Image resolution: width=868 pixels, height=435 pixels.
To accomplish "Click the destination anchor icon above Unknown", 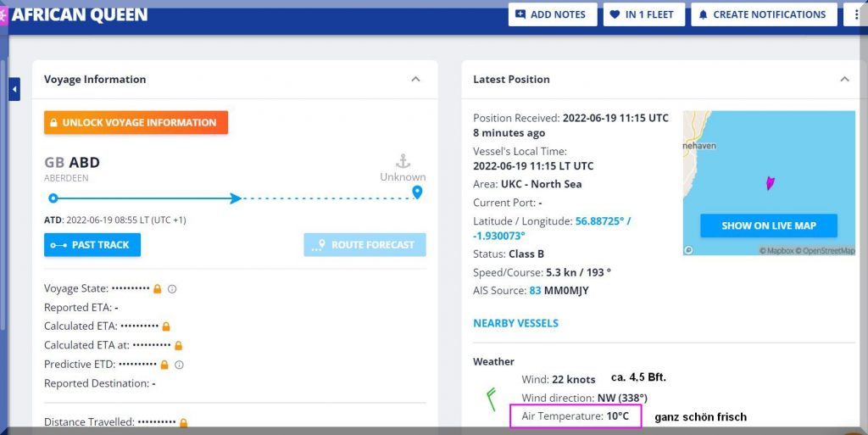I will (x=403, y=161).
